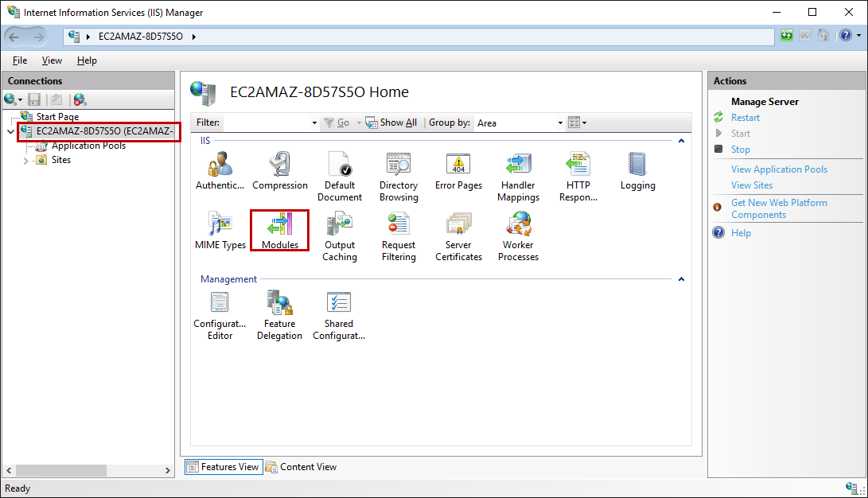Switch to Features View tab
This screenshot has width=868, height=498.
[224, 467]
